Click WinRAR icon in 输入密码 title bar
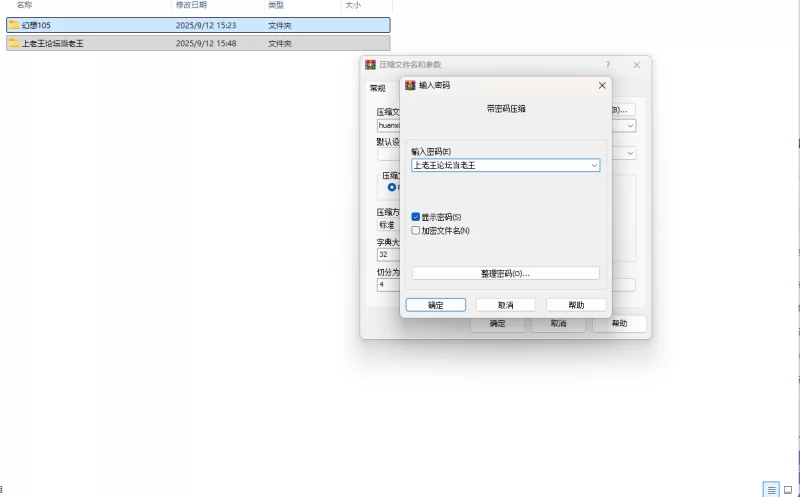The height and width of the screenshot is (497, 800). point(410,85)
